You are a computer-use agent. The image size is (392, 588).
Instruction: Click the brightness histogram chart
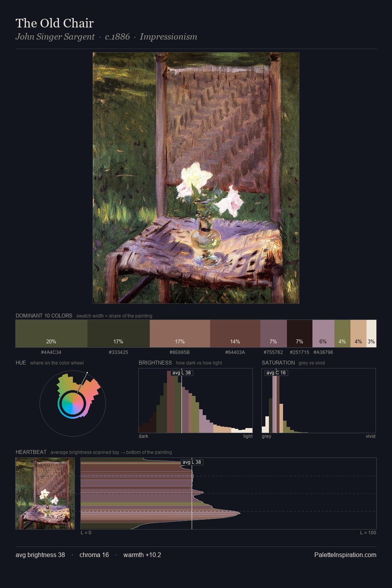[x=196, y=401]
